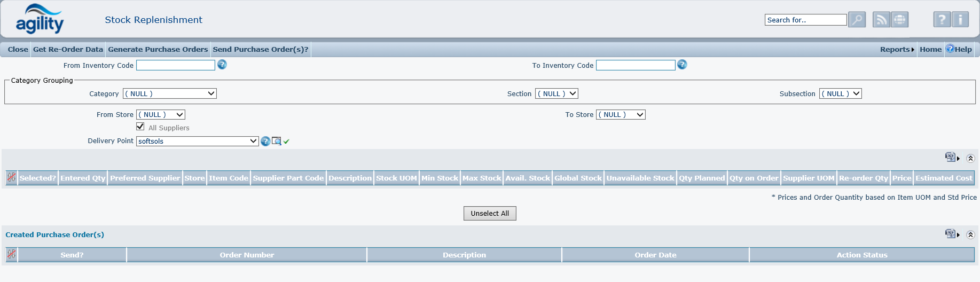Open the Category dropdown
Screen dimensions: 980x282
click(169, 93)
